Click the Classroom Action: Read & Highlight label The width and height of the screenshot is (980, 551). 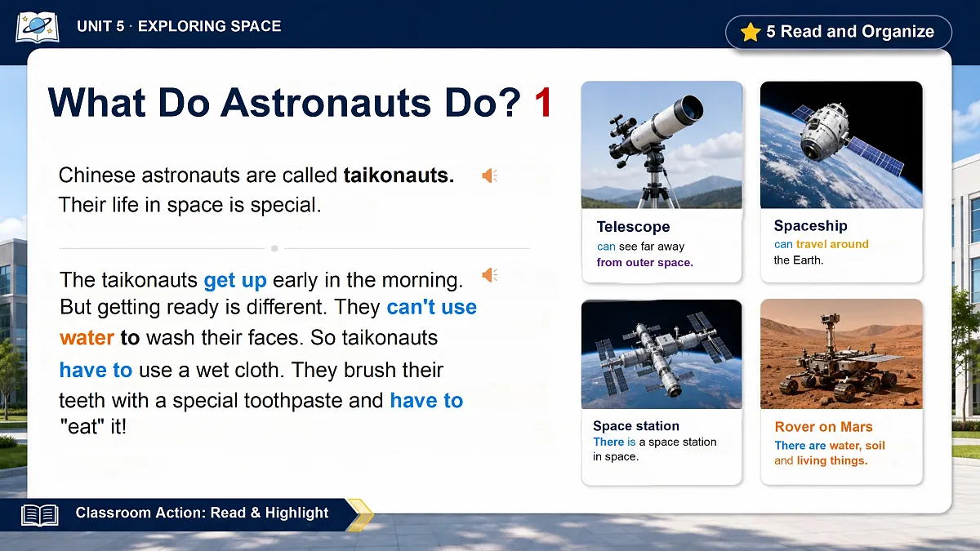202,513
